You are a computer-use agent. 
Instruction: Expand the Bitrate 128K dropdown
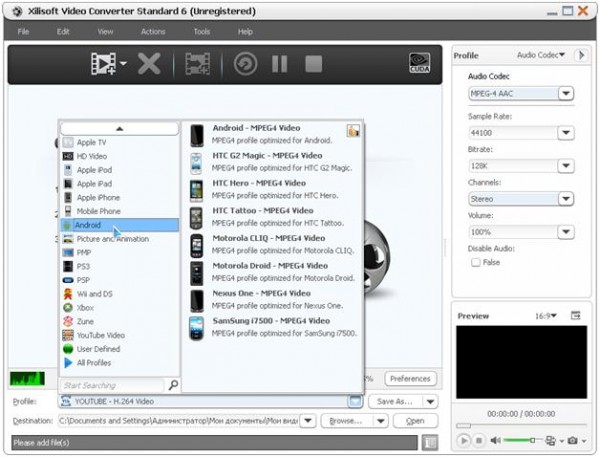click(566, 166)
